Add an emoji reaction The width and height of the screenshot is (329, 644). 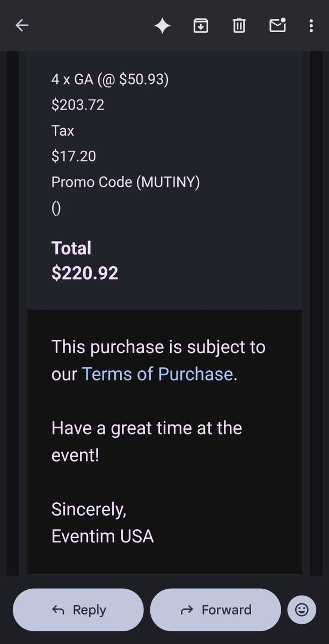[x=302, y=610]
